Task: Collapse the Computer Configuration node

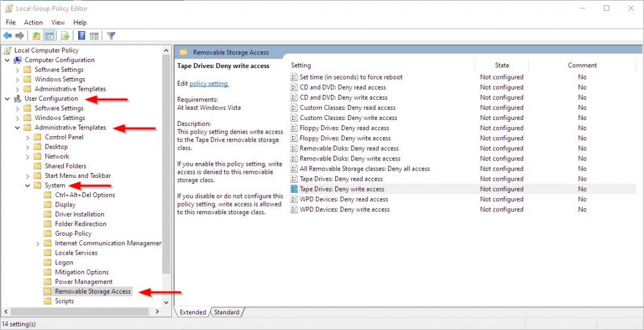Action: coord(7,60)
